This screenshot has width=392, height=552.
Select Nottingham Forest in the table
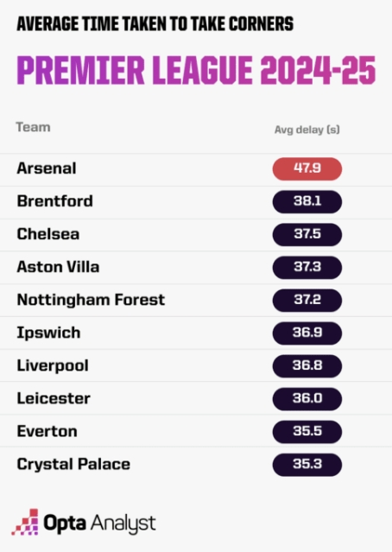click(91, 300)
